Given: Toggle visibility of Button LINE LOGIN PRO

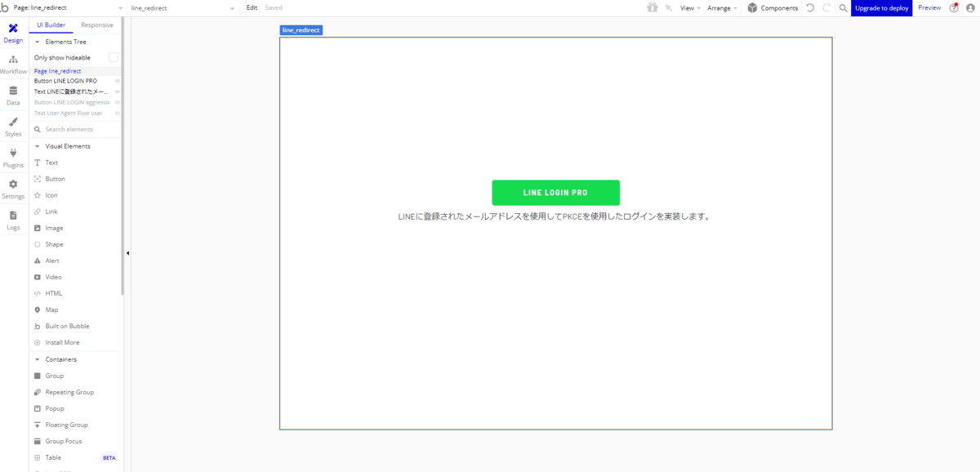Looking at the screenshot, I should pyautogui.click(x=117, y=81).
